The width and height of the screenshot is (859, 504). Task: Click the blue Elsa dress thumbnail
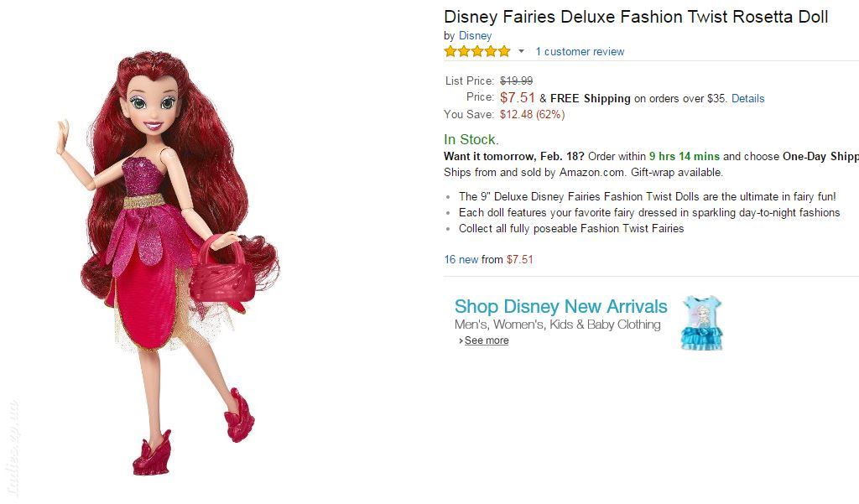702,323
